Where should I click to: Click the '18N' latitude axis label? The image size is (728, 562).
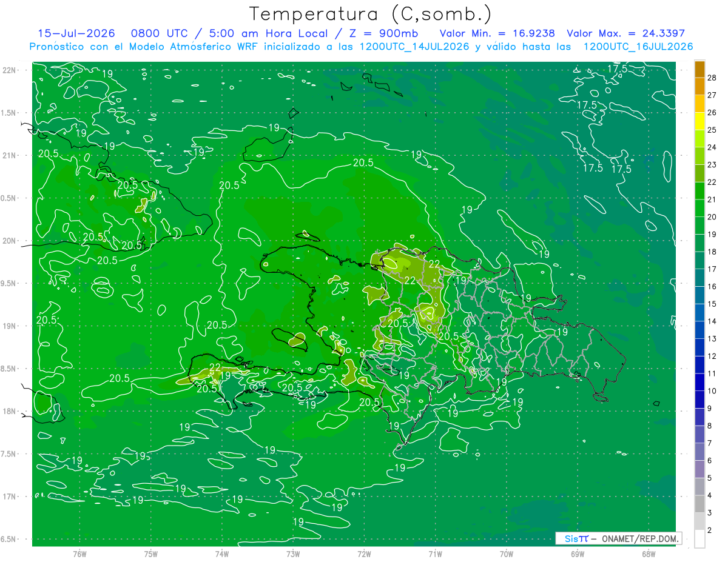pyautogui.click(x=9, y=411)
